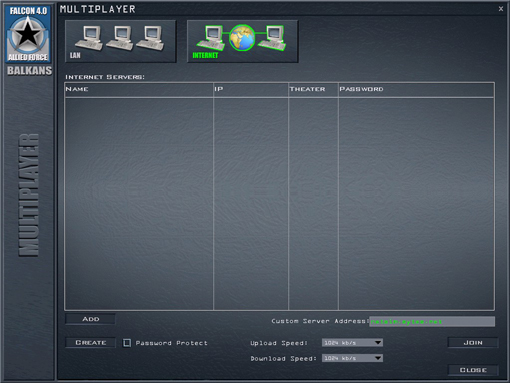Close the Multiplayer window with the X
Viewport: 510px width, 383px height.
(501, 9)
